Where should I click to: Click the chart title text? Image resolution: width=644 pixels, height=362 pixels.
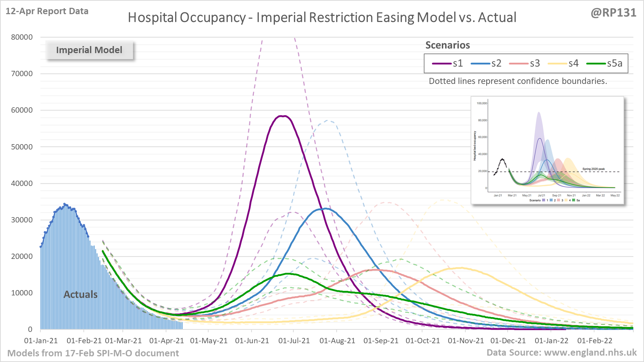[x=322, y=17]
